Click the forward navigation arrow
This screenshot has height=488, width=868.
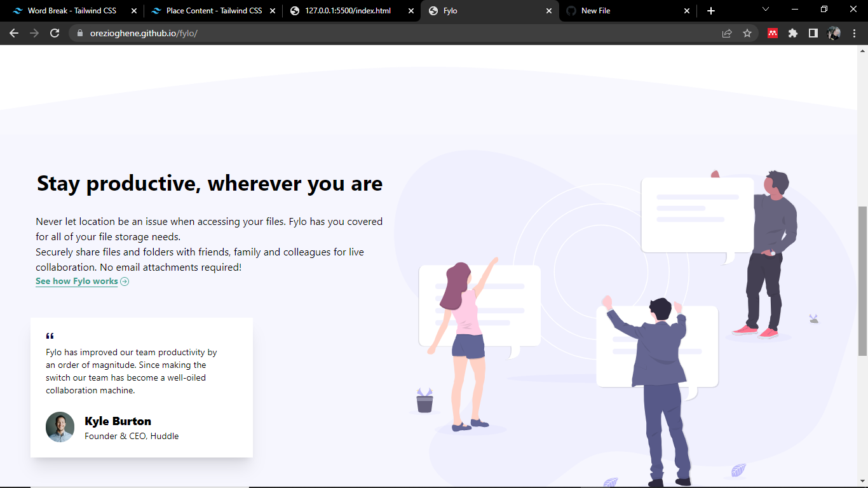[x=34, y=32]
